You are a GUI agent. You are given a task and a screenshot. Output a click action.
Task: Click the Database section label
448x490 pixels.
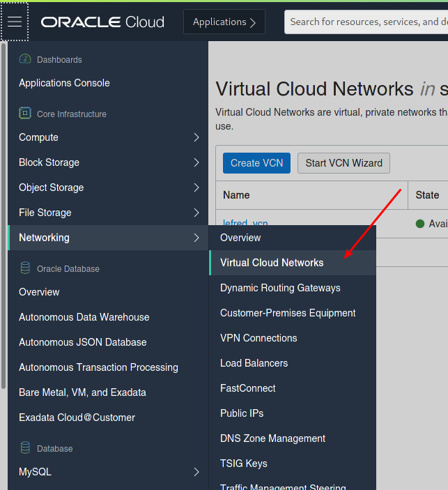[54, 449]
